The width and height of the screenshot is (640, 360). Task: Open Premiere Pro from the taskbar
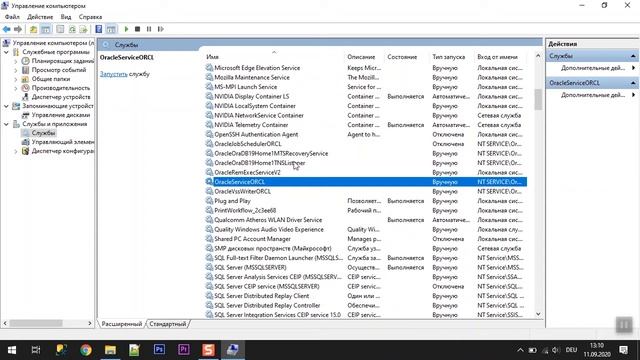click(x=184, y=350)
